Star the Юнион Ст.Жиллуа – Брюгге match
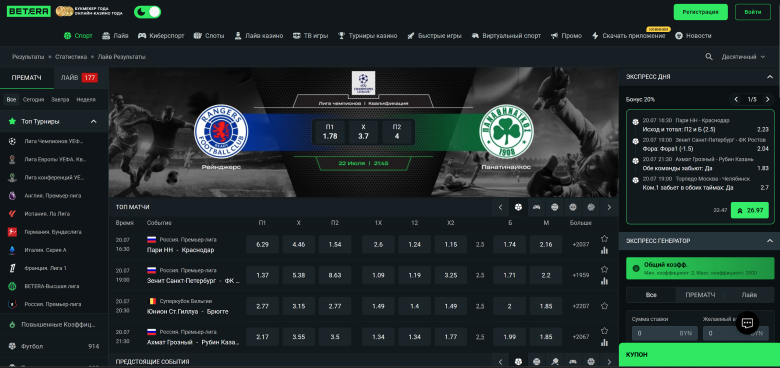The width and height of the screenshot is (780, 368). coord(604,306)
